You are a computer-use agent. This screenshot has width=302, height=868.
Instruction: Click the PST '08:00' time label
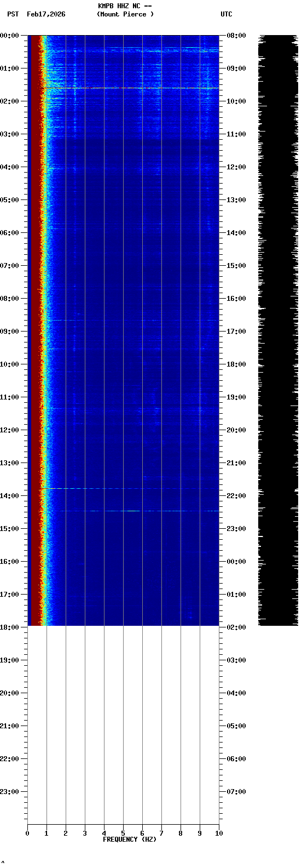(x=10, y=299)
